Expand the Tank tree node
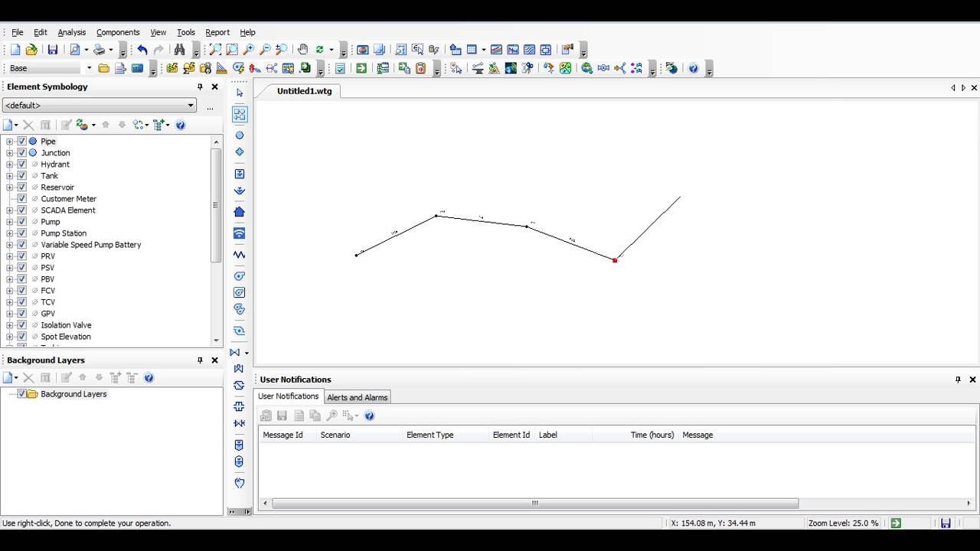Viewport: 980px width, 551px height. coord(9,176)
